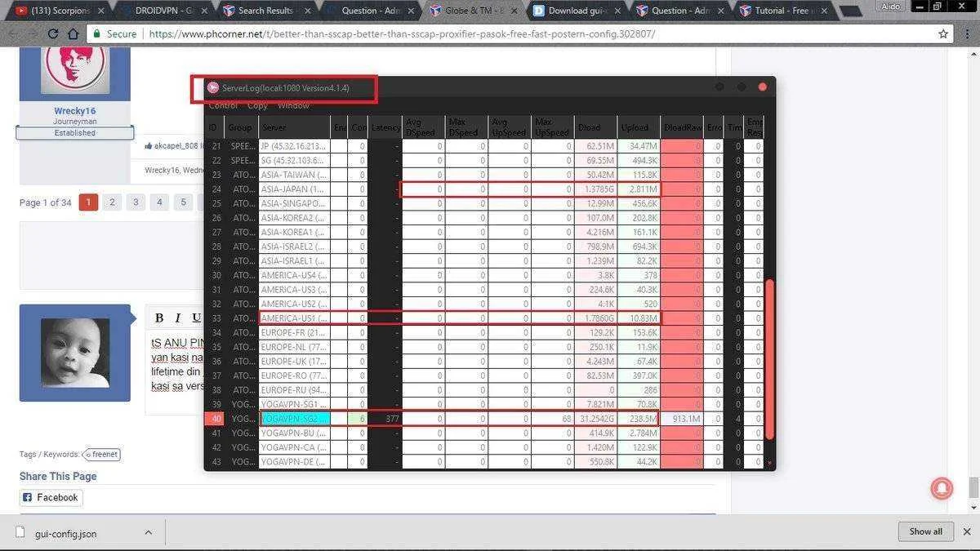Screen dimensions: 980x551
Task: Click the ServerLog app logo icon
Action: pos(213,87)
